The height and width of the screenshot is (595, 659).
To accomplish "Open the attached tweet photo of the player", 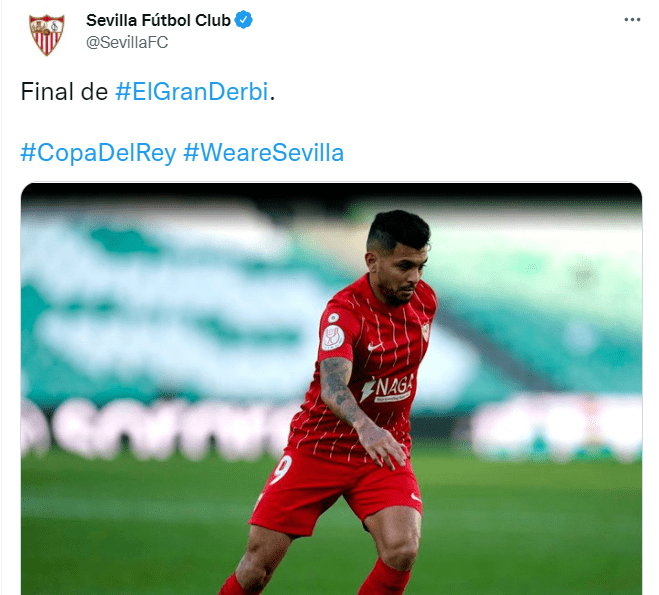I will point(331,389).
